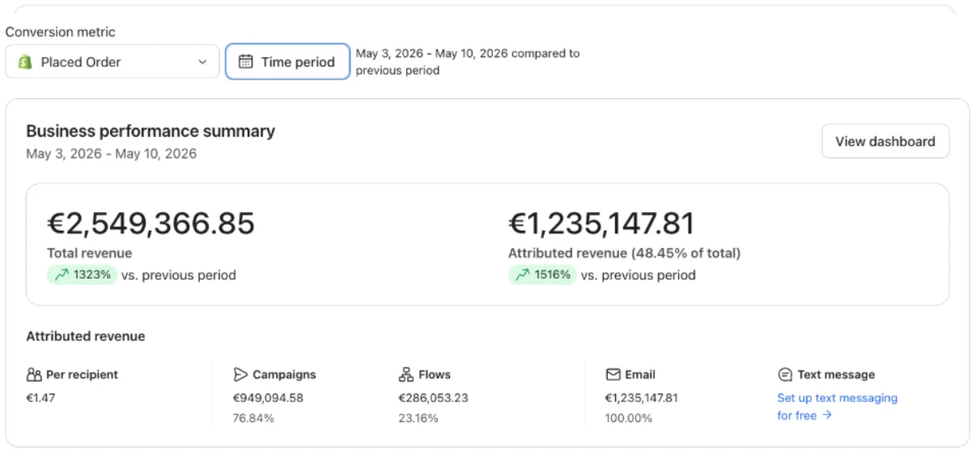This screenshot has width=980, height=456.
Task: Select the Flows revenue value €286,053.23
Action: point(434,398)
